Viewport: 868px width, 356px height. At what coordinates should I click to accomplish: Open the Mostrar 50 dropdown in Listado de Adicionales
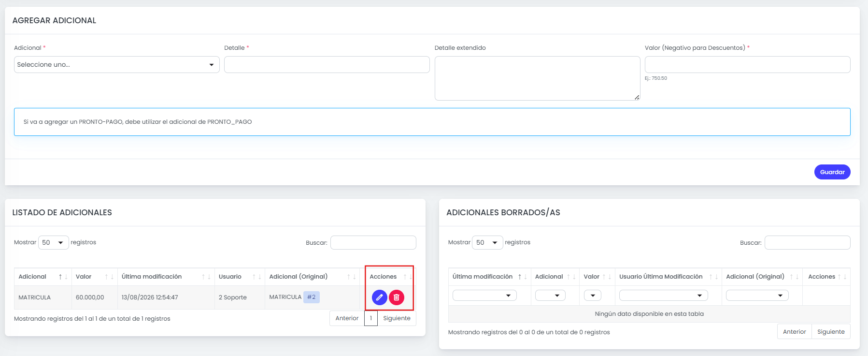tap(53, 242)
